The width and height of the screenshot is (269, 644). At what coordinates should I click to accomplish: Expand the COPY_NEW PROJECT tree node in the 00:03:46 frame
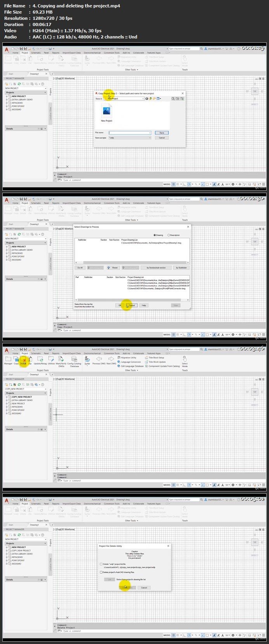click(6, 397)
